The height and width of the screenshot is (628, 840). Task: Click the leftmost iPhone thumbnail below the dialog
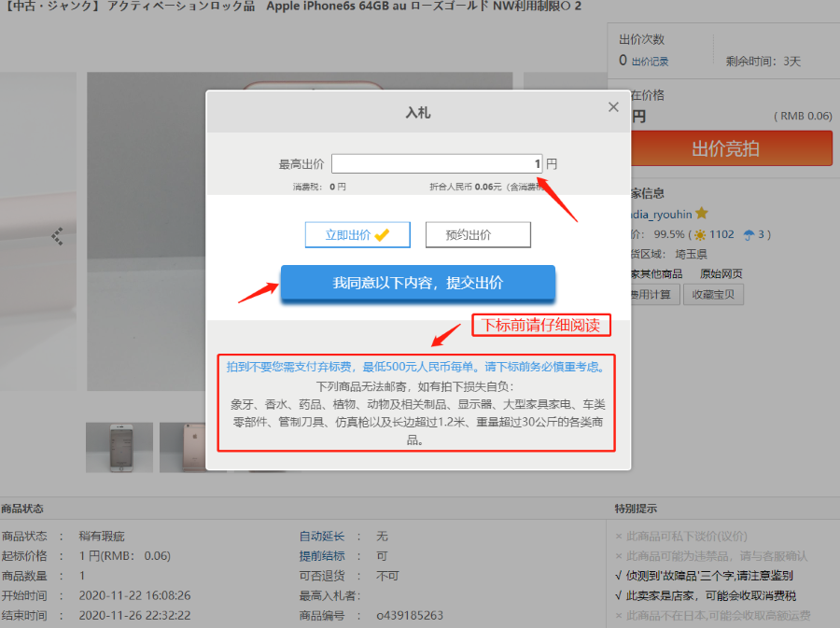pos(119,447)
